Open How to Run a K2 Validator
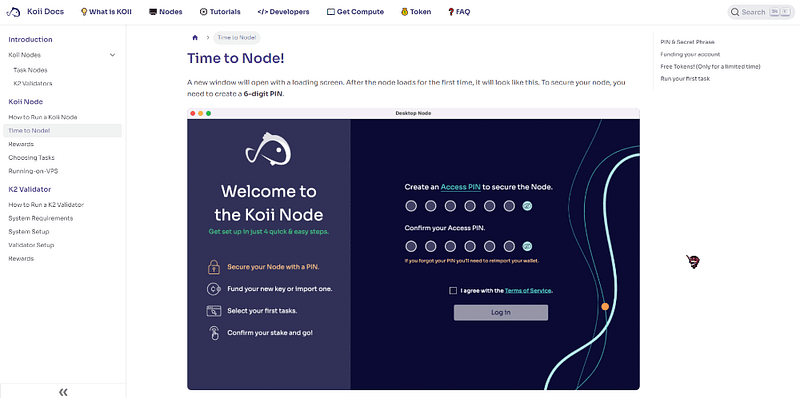Image resolution: width=800 pixels, height=398 pixels. [x=46, y=205]
